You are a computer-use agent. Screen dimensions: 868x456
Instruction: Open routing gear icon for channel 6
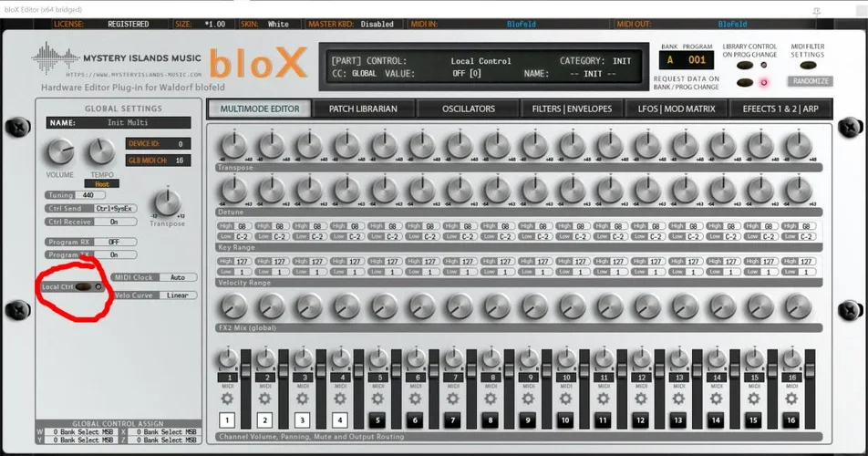pos(415,399)
